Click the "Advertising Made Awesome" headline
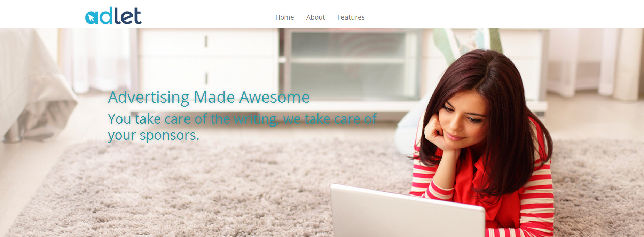The height and width of the screenshot is (237, 644). 209,97
